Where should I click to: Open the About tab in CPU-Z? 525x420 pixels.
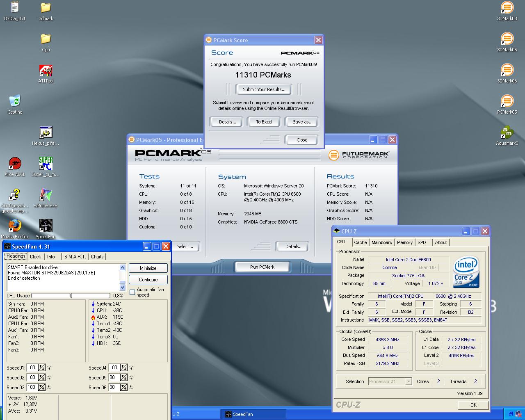click(x=441, y=242)
